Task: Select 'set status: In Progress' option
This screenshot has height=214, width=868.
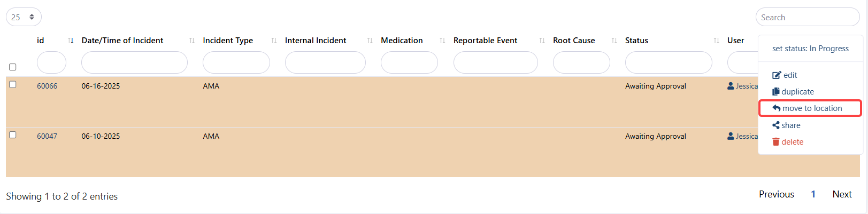Action: (810, 49)
